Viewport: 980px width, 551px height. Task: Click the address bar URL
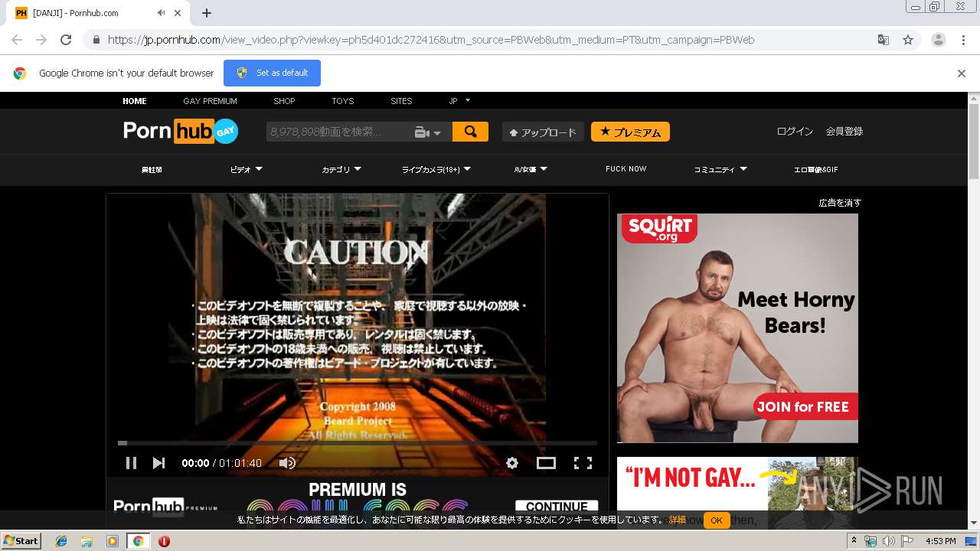[431, 40]
